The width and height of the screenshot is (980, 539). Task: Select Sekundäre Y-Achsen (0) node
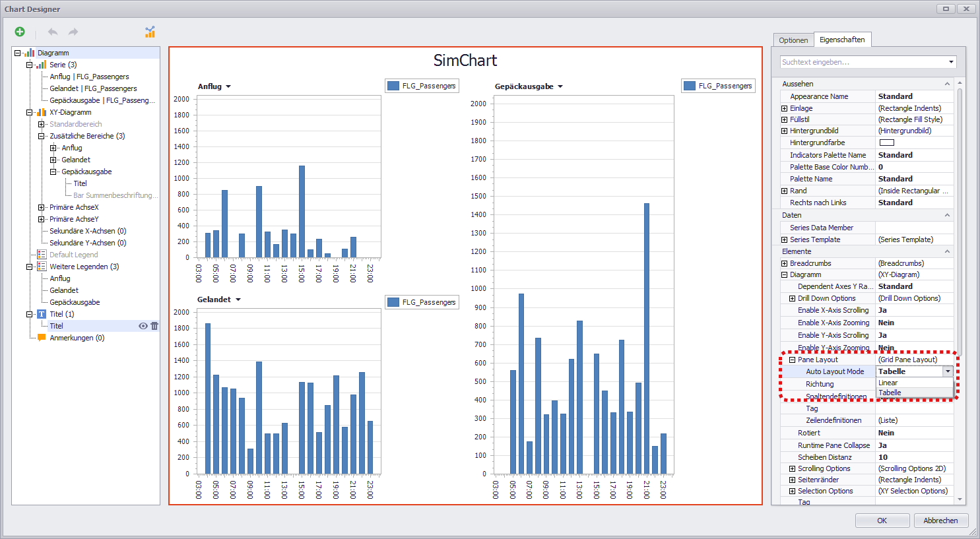pos(88,243)
